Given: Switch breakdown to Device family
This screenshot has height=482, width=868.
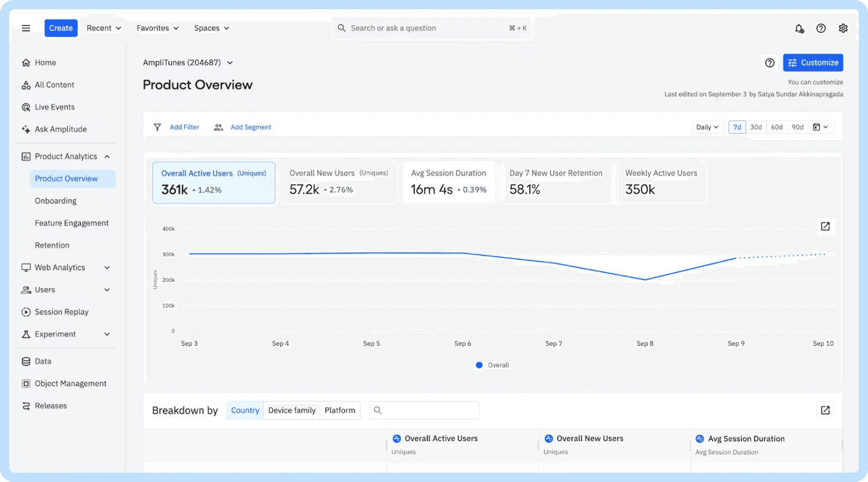Looking at the screenshot, I should tap(291, 410).
